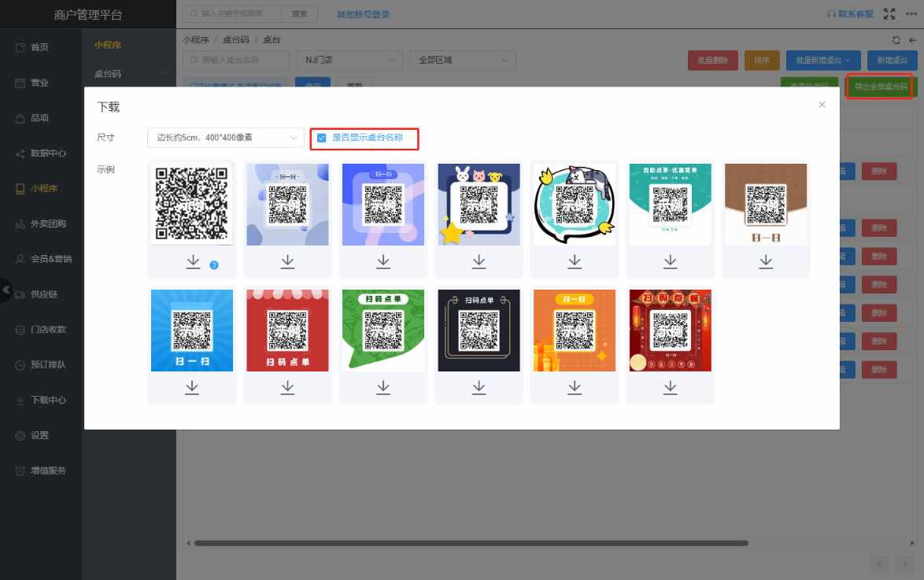Download the blue rays 扫一扫 template
Viewport: 924px width, 580px height.
(x=192, y=387)
